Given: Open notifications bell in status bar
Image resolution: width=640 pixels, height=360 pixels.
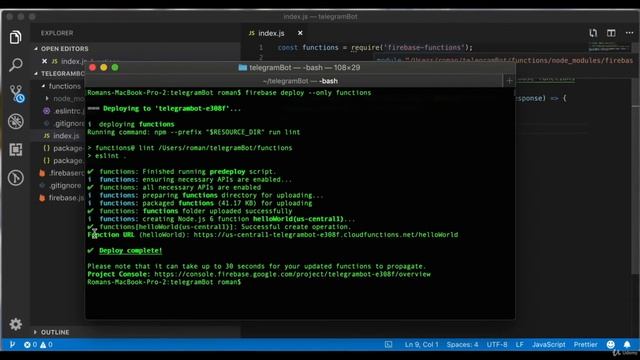Looking at the screenshot, I should pos(627,345).
